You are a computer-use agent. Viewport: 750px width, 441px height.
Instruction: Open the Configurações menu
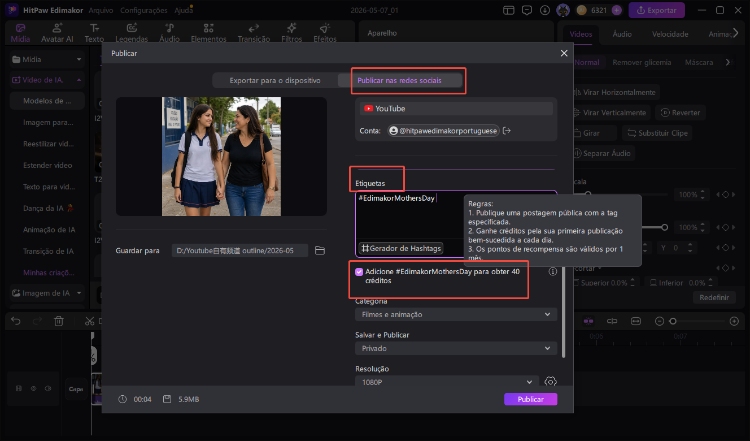click(x=143, y=10)
